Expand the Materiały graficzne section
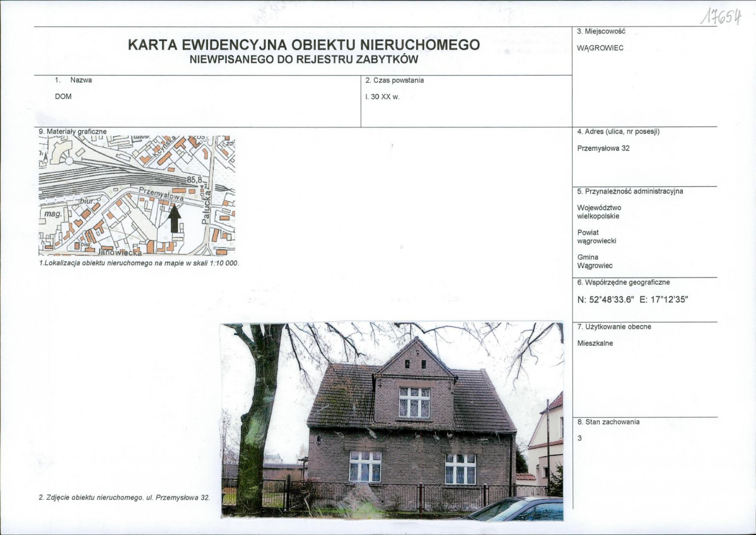This screenshot has width=756, height=535. 72,132
